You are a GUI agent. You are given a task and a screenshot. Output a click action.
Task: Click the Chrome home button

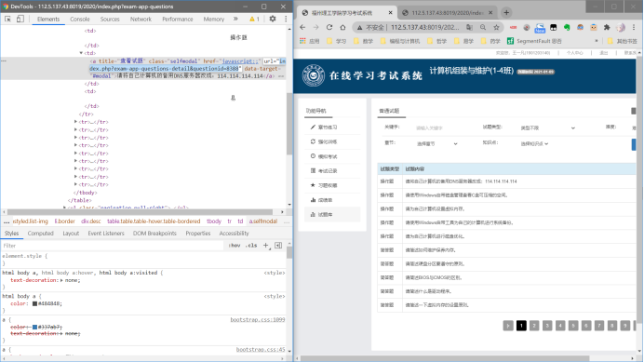[342, 27]
